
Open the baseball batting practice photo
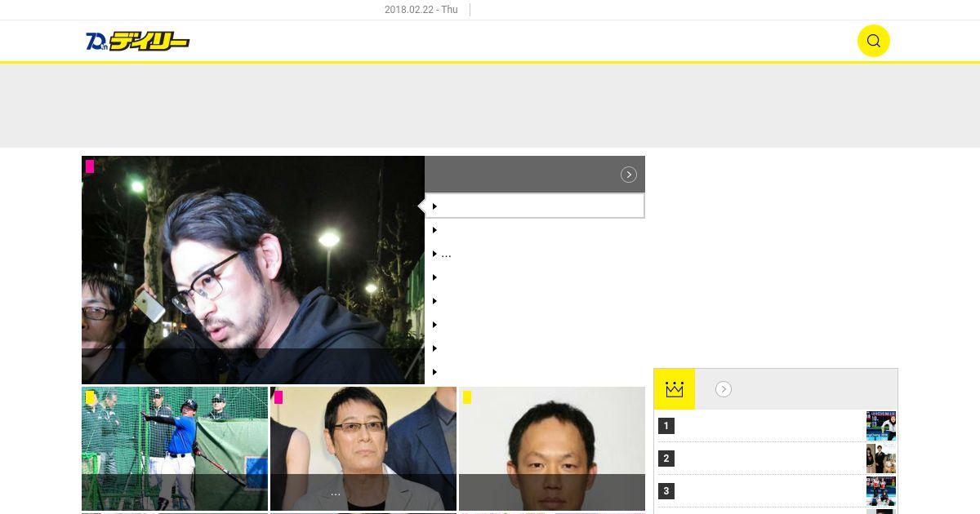pyautogui.click(x=175, y=449)
